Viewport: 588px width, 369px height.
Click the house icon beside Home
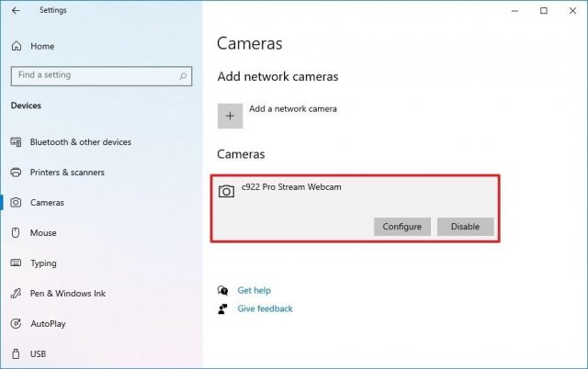coord(17,46)
